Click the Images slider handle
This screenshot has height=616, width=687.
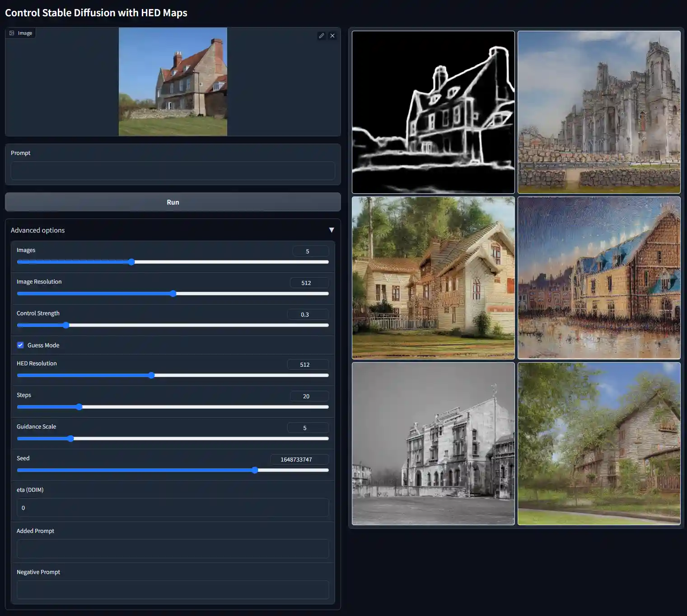131,262
